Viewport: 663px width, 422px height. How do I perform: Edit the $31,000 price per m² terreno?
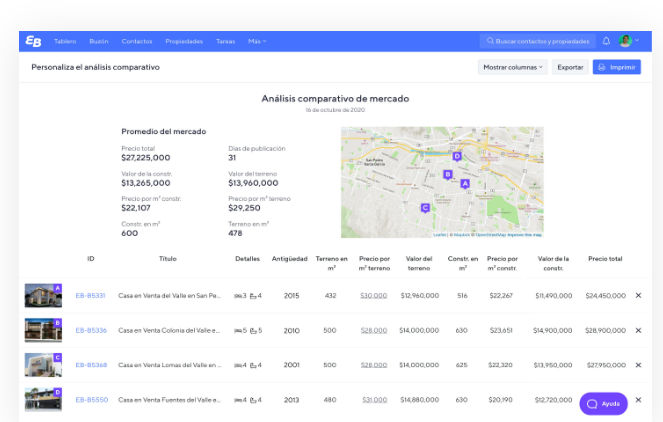pos(375,400)
